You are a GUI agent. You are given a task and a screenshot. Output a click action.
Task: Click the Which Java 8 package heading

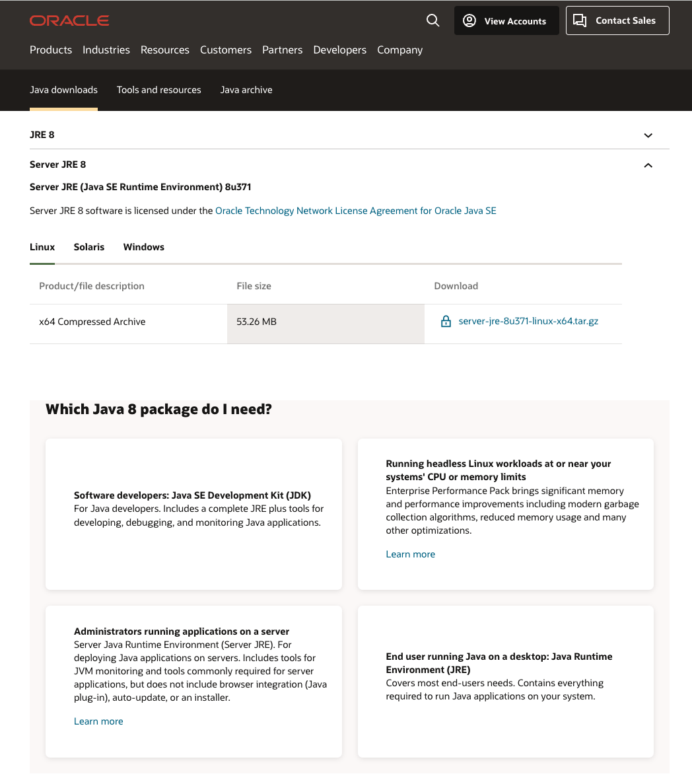coord(158,409)
